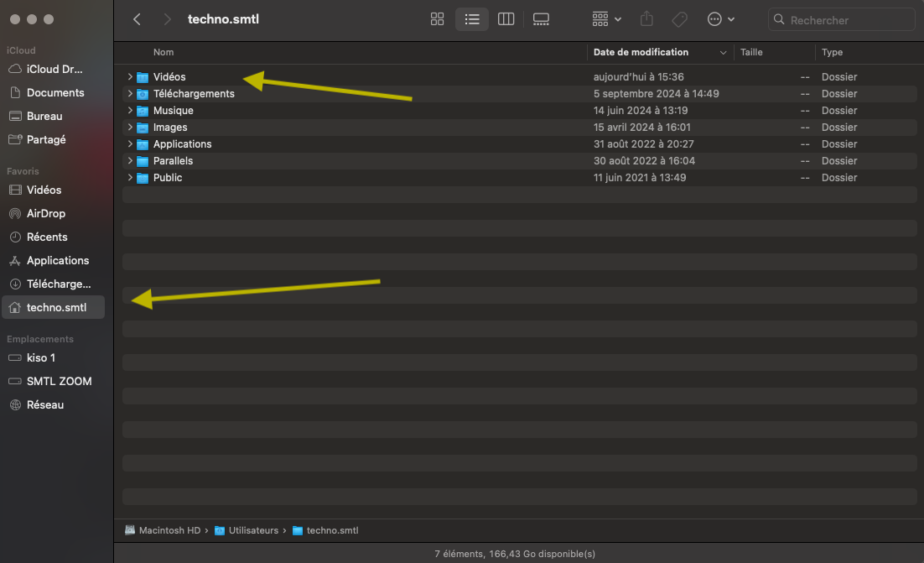Switch to column view mode

pyautogui.click(x=506, y=19)
